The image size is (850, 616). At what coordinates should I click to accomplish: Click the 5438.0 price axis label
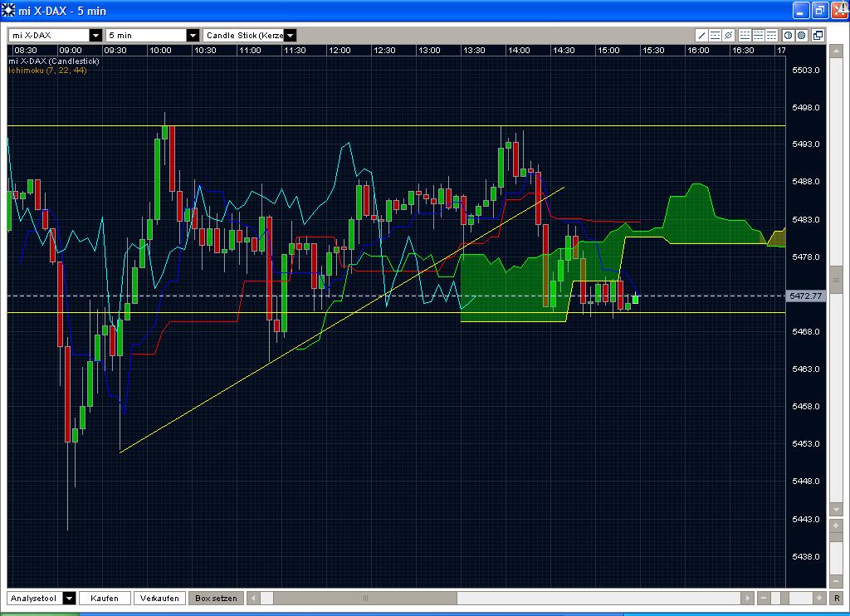(805, 556)
